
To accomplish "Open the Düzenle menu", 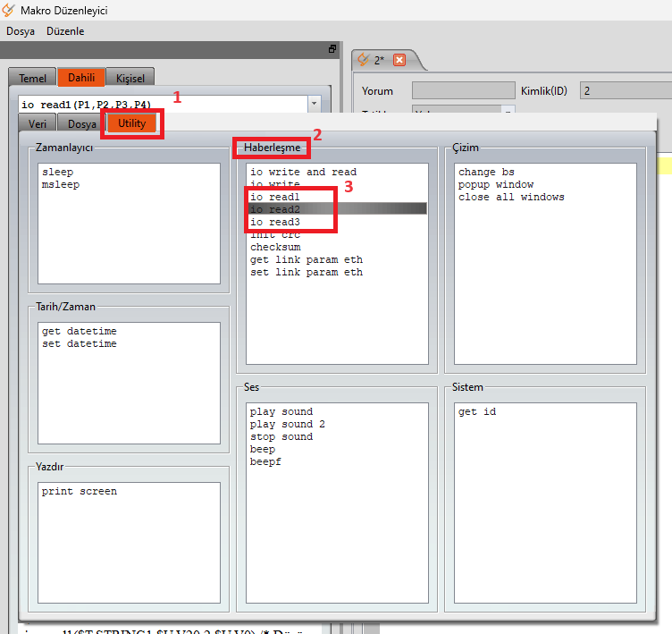I will click(65, 30).
